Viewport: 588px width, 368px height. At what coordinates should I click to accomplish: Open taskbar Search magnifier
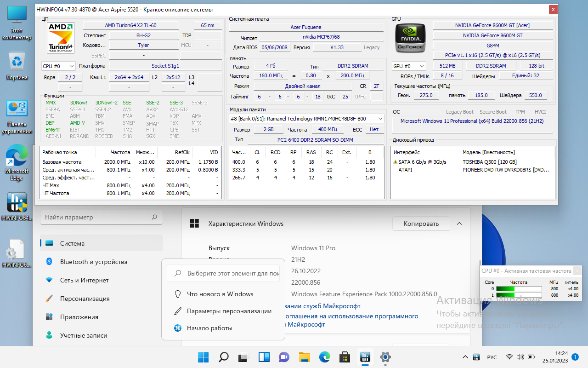pyautogui.click(x=223, y=357)
